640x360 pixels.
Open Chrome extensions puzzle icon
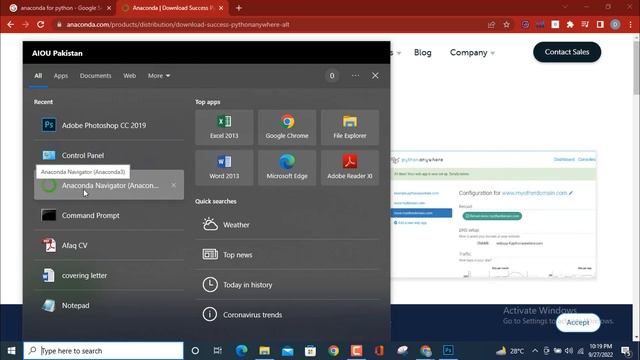570,24
